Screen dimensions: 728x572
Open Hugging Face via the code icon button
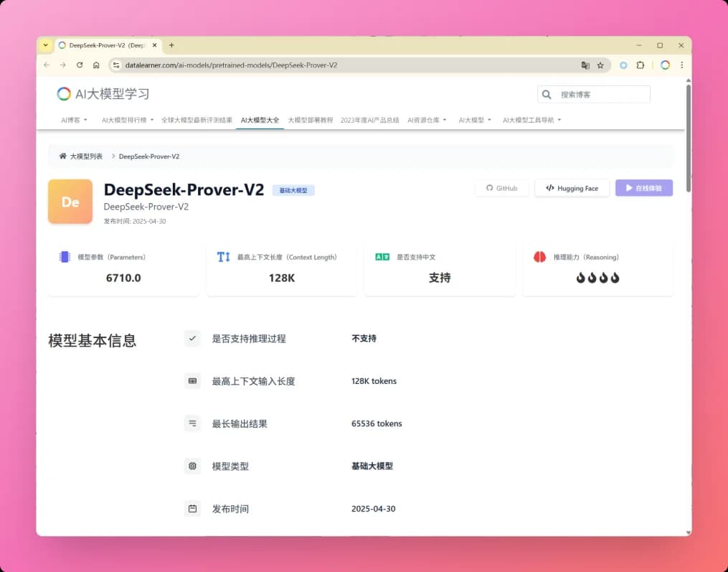[549, 188]
